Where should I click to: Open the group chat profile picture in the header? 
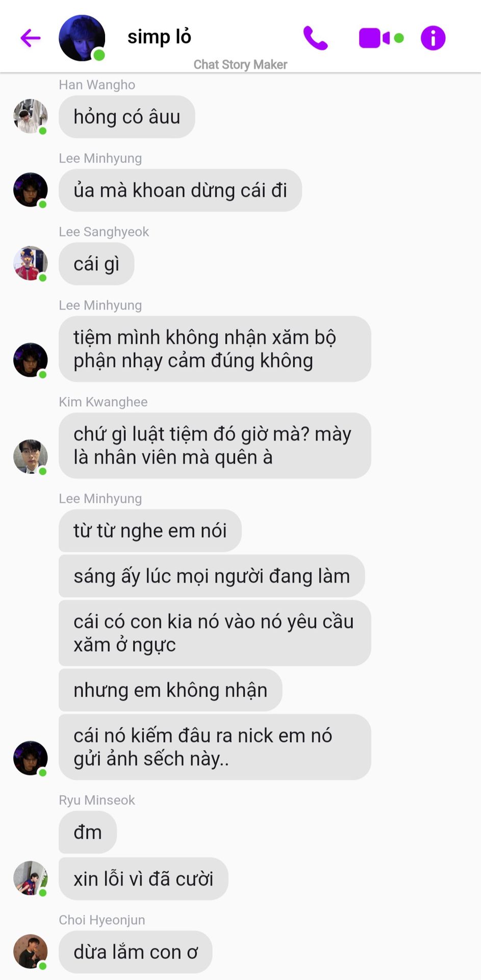click(82, 38)
